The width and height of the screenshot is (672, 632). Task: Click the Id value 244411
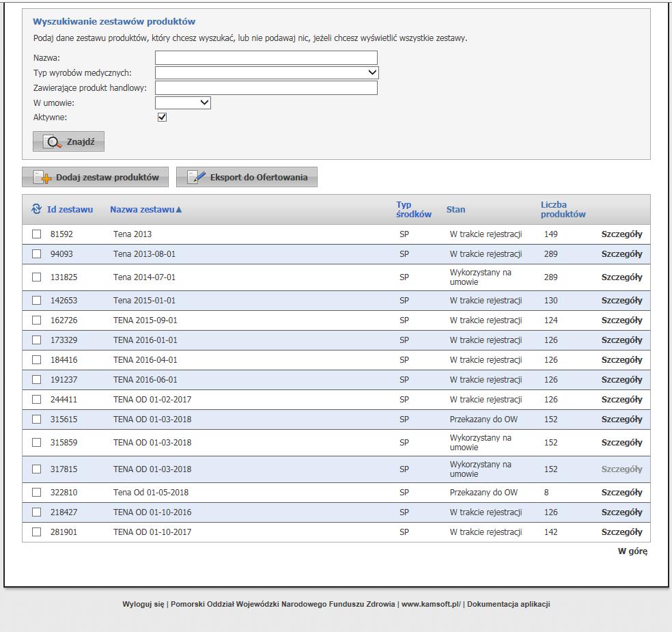point(64,399)
